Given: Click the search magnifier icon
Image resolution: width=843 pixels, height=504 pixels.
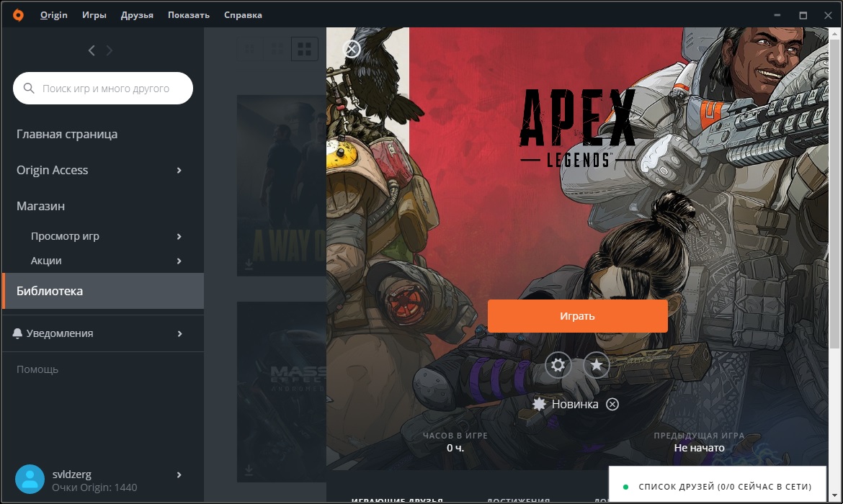Looking at the screenshot, I should [x=29, y=88].
